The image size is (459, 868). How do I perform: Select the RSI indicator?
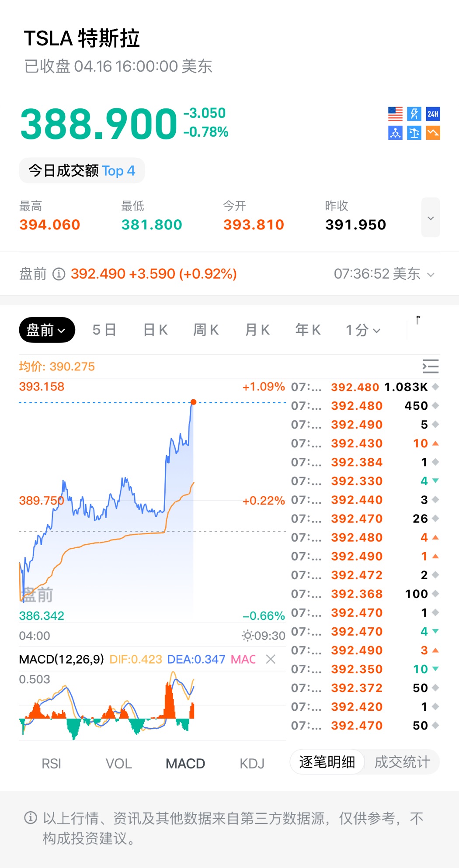point(51,764)
